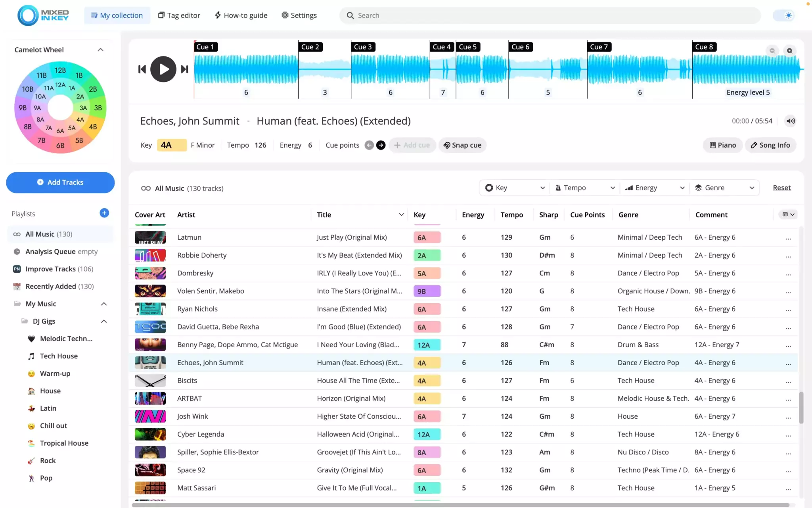Toggle the light/dark theme switch
This screenshot has height=508, width=812.
(x=784, y=15)
